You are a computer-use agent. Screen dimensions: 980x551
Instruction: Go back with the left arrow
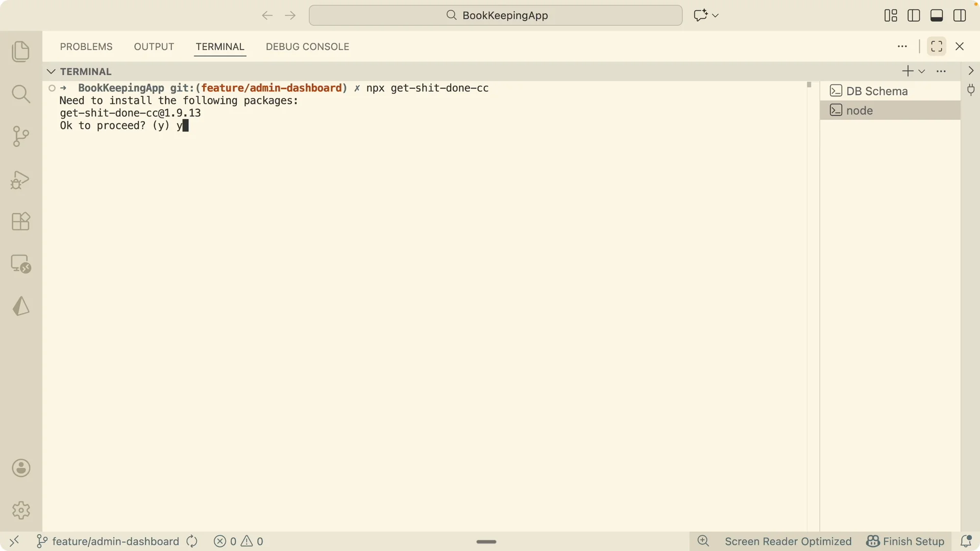267,15
